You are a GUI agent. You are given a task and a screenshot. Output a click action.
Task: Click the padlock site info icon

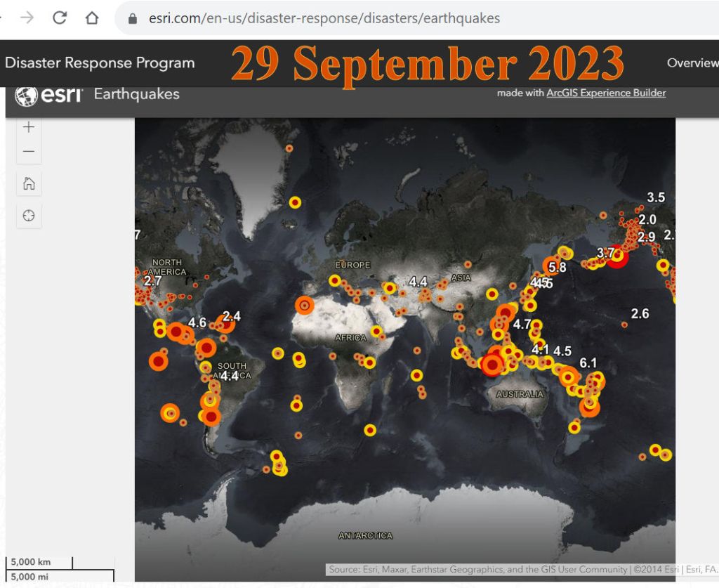133,19
